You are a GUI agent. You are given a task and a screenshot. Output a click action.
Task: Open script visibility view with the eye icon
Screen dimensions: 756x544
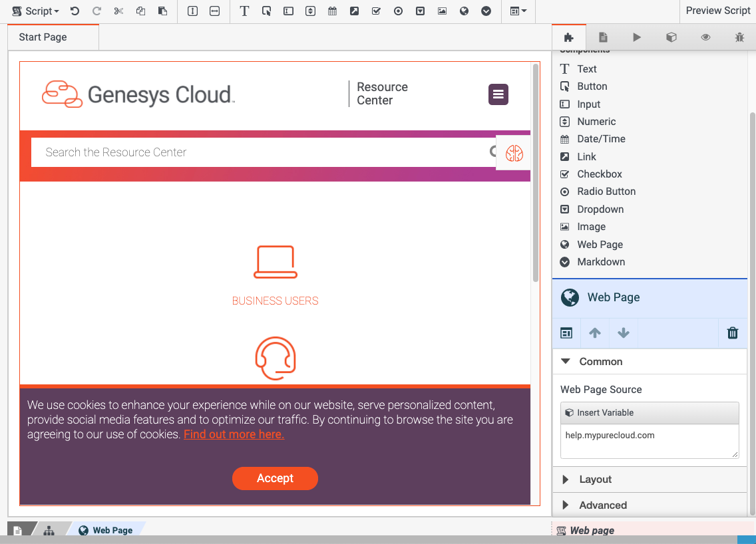click(x=705, y=37)
